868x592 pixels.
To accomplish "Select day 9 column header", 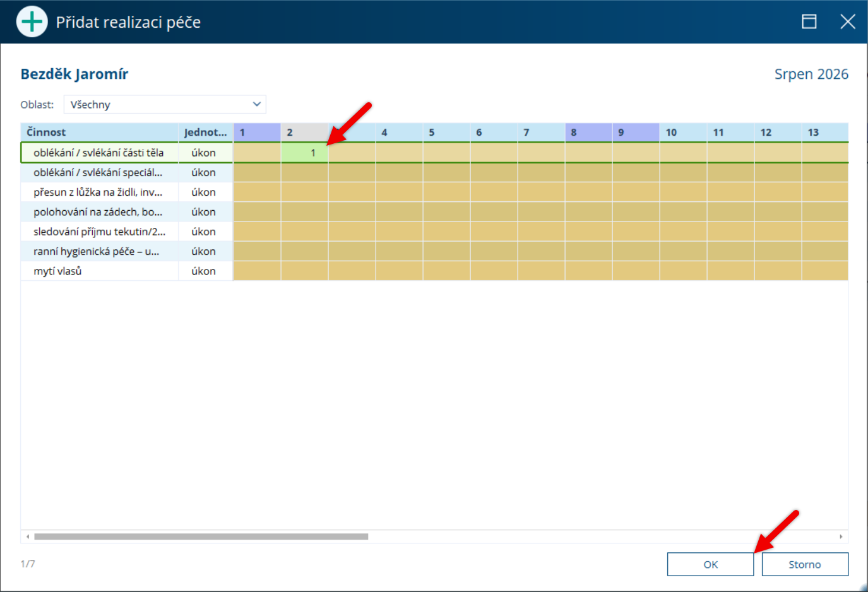I will [636, 132].
